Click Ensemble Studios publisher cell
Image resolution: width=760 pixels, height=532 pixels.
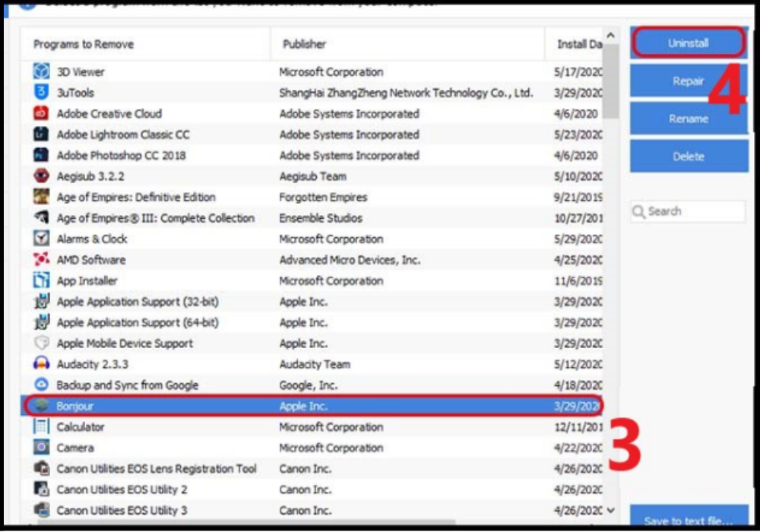tap(321, 217)
